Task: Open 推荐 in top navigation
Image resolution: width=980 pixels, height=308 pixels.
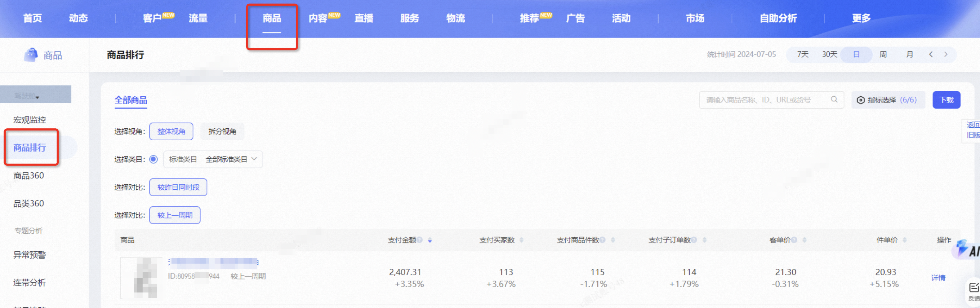Action: pos(530,18)
